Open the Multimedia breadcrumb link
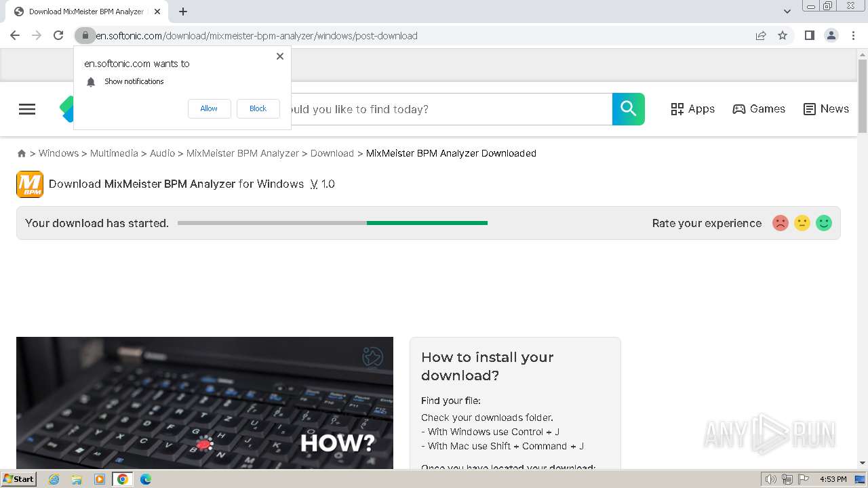Screen dimensions: 868x488 pos(114,153)
